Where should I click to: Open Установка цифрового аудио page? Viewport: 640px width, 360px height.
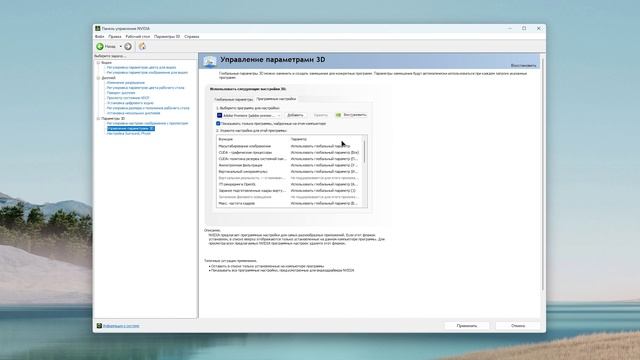click(x=130, y=103)
